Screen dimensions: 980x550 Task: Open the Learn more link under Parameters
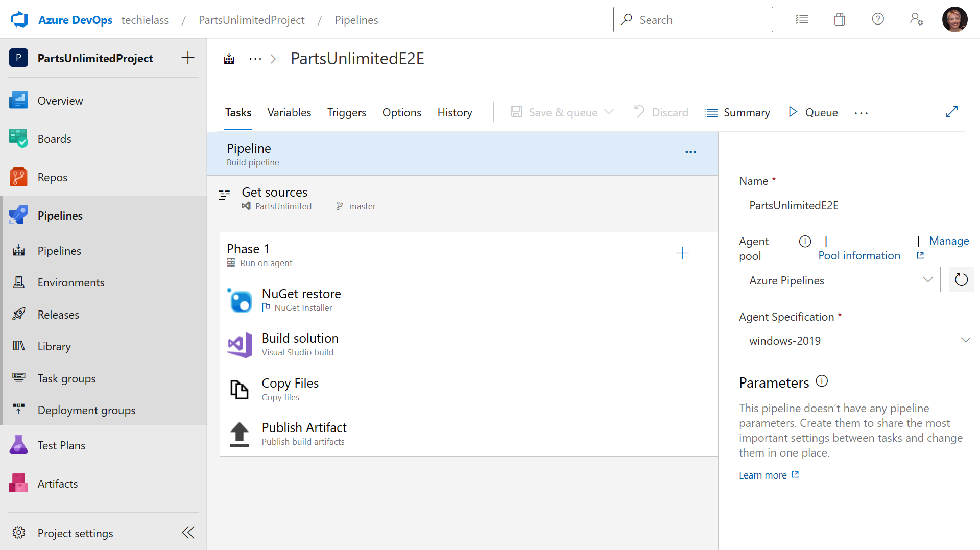point(762,474)
